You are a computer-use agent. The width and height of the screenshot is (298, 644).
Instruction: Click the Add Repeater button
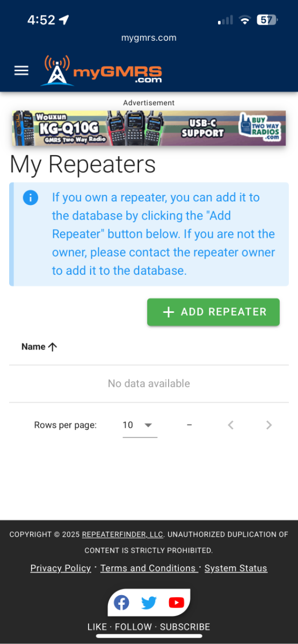coord(213,312)
